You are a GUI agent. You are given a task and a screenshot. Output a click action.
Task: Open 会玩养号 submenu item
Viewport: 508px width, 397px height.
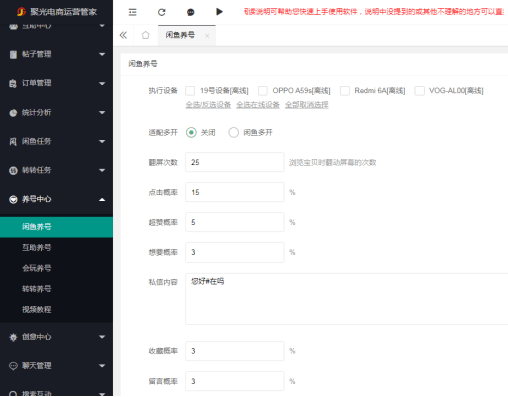point(56,268)
